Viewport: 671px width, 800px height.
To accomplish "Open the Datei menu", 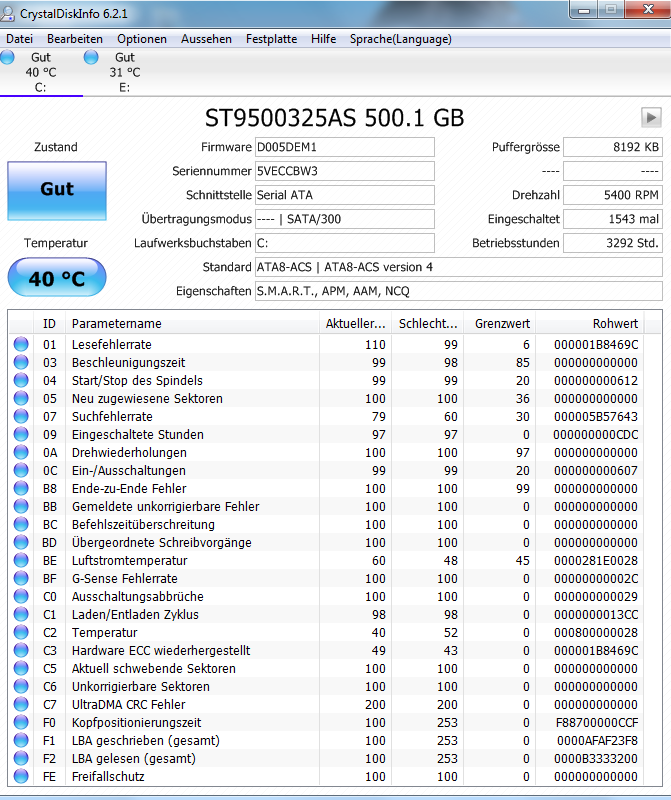I will coord(19,39).
